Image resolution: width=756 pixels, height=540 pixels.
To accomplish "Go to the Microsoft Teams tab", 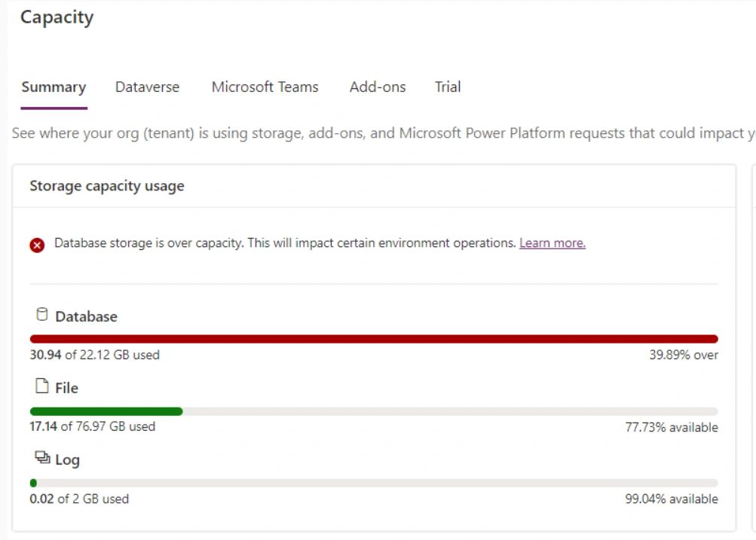I will 265,87.
